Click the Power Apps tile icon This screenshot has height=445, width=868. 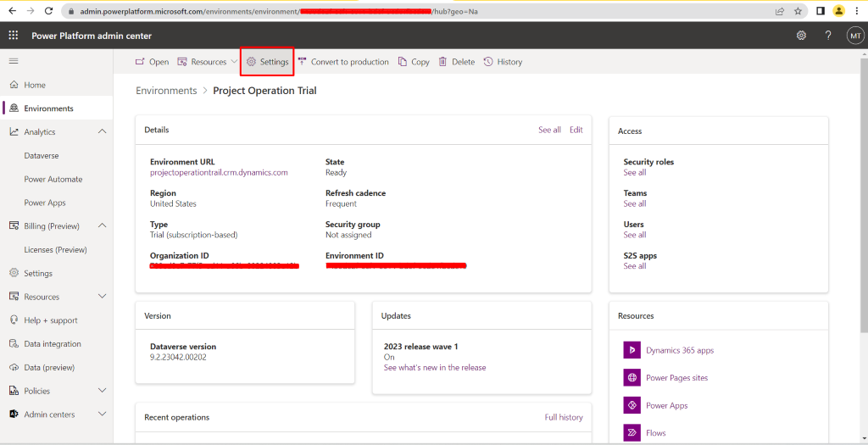click(632, 405)
